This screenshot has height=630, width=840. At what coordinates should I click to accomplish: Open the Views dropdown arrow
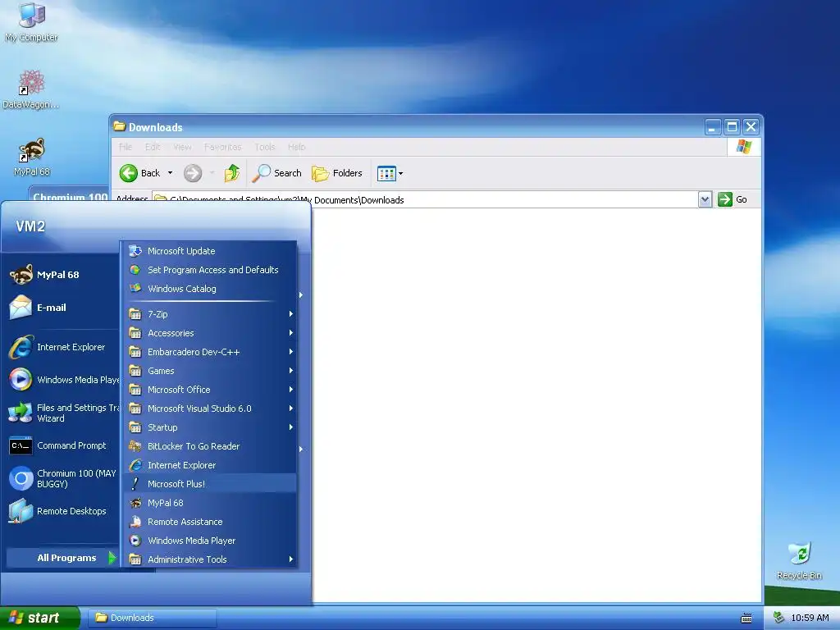400,173
